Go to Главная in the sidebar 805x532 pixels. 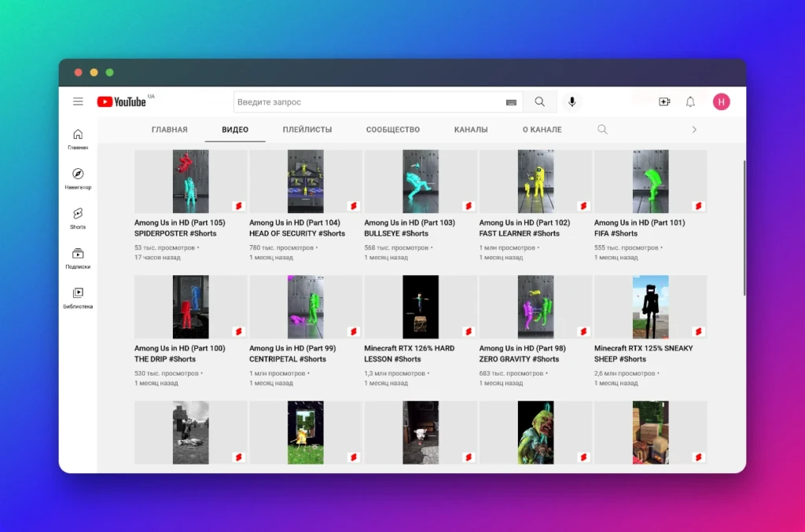[x=78, y=139]
